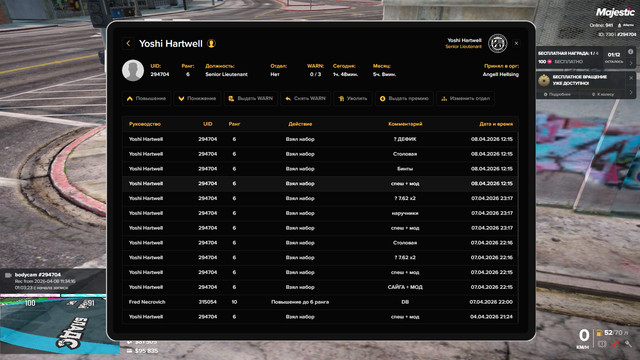
Task: Remove a warning via Снять WARN
Action: pos(305,98)
